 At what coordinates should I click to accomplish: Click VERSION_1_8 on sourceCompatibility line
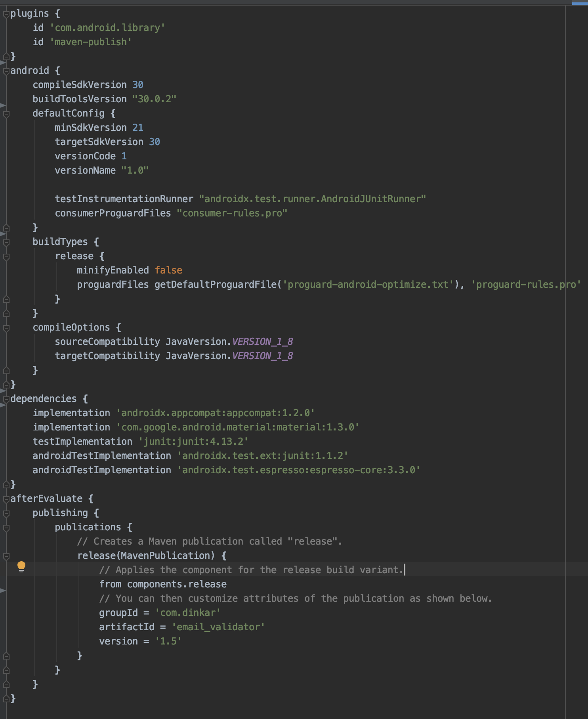point(262,342)
